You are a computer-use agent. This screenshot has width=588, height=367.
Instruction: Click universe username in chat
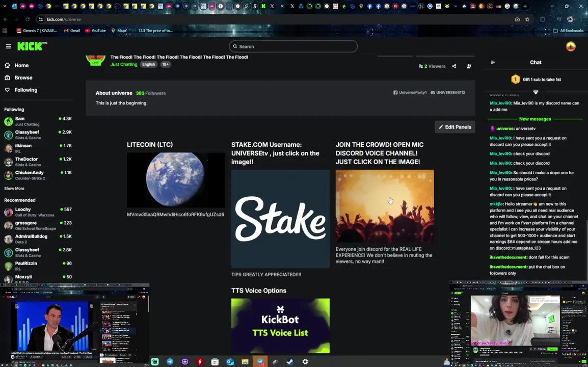pyautogui.click(x=505, y=128)
